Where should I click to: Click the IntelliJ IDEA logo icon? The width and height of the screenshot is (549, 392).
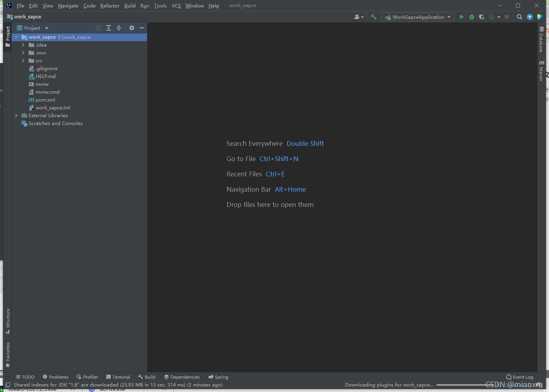(x=9, y=5)
